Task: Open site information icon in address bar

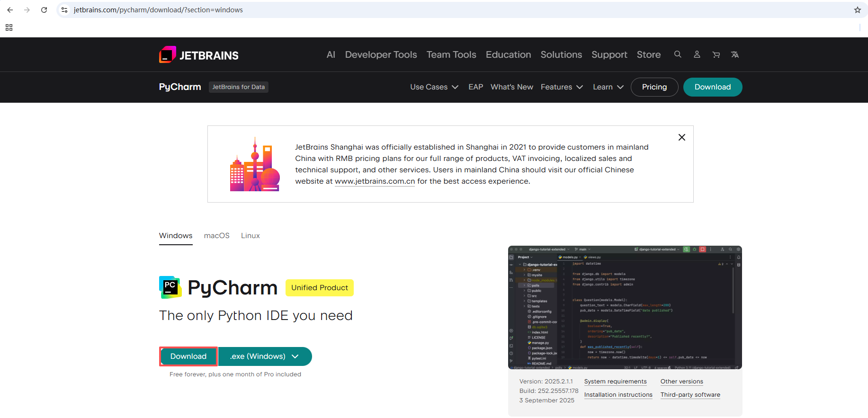Action: click(x=64, y=10)
